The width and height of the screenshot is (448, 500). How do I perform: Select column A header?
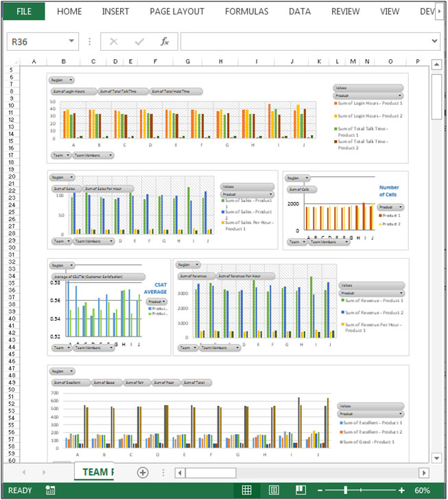pos(34,62)
